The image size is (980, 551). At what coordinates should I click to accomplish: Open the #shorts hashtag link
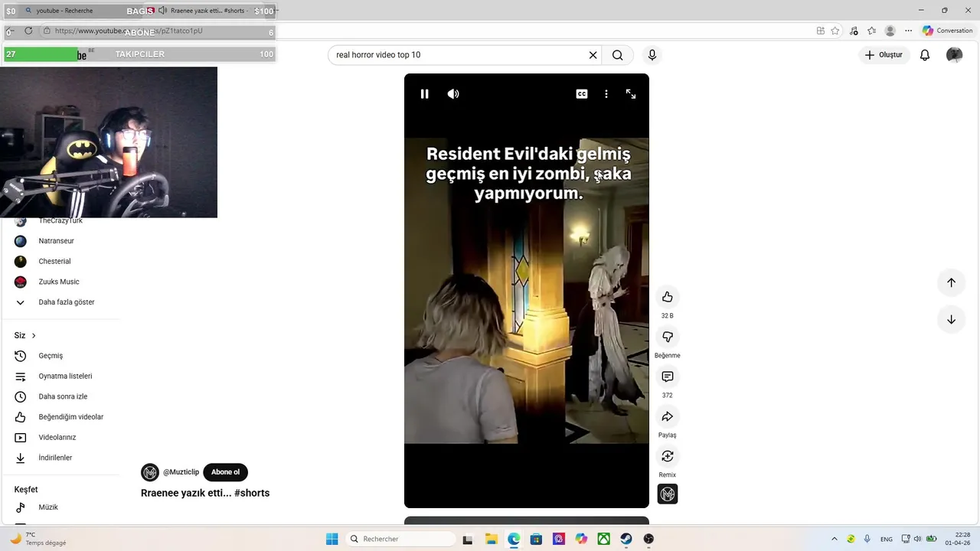[252, 493]
